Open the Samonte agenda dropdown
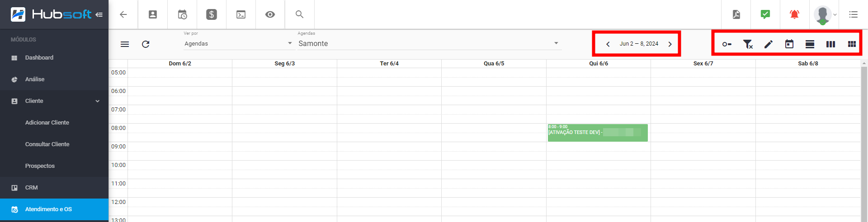This screenshot has width=868, height=222. pos(429,43)
